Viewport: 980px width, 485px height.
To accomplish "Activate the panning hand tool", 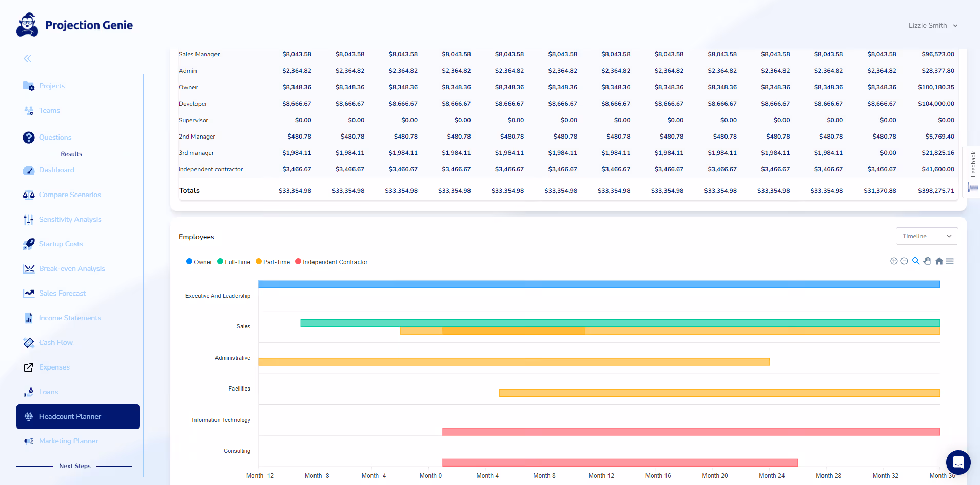I will tap(927, 261).
